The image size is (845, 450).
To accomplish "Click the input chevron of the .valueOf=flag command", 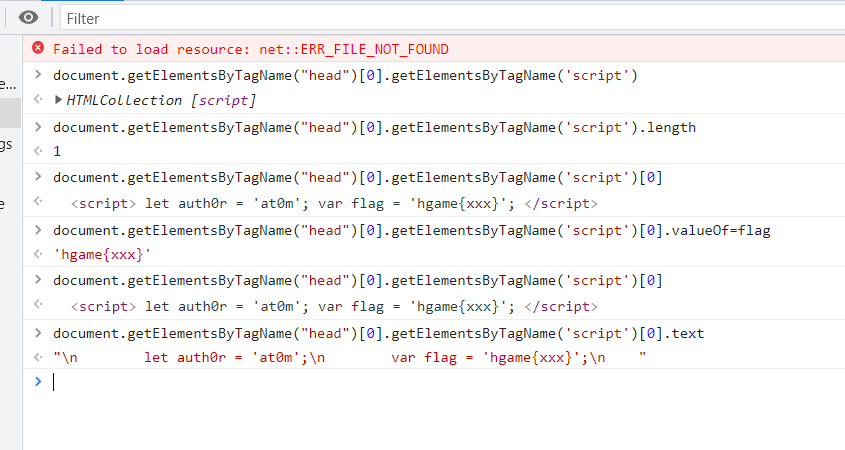I will [x=38, y=230].
